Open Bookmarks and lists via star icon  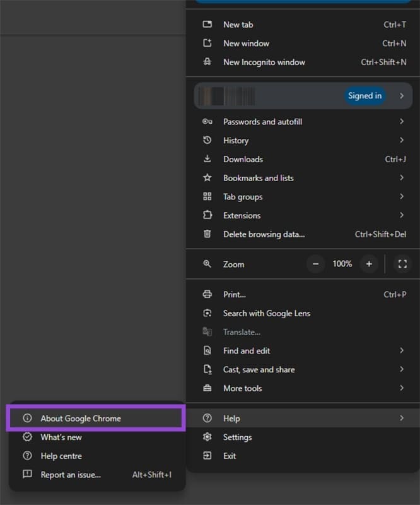click(x=208, y=178)
